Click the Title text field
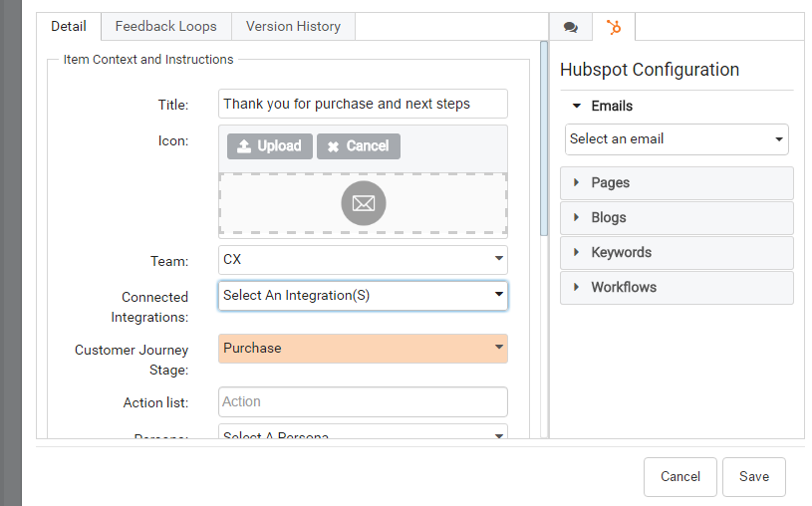The image size is (812, 506). click(x=363, y=104)
